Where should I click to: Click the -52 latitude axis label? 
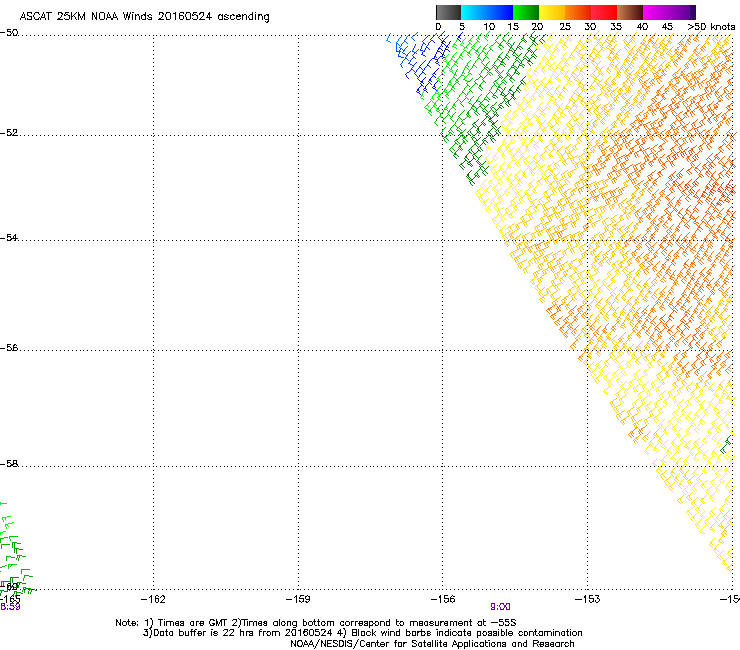pos(9,133)
